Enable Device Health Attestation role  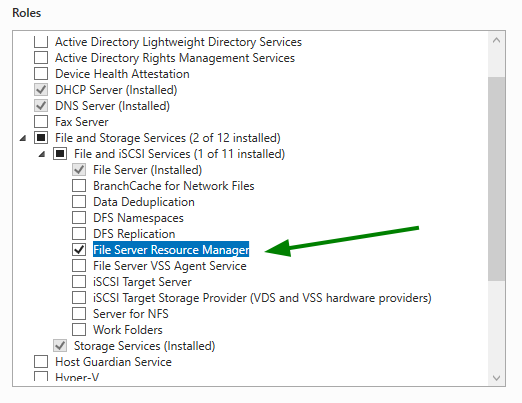point(41,74)
